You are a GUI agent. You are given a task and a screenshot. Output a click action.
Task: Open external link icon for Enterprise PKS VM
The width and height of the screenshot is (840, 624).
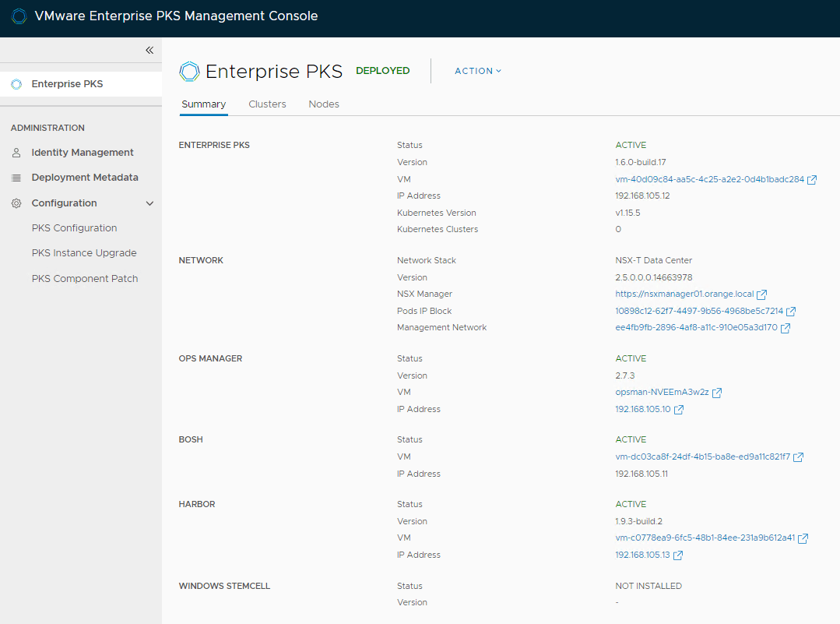coord(812,180)
